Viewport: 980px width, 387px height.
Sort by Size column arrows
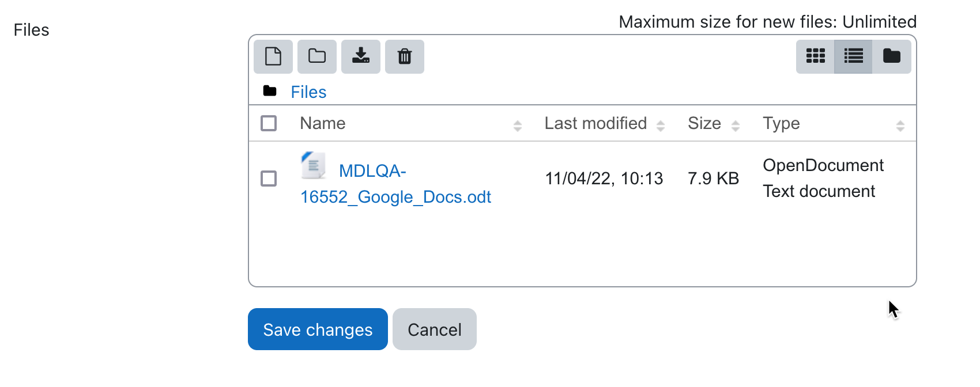(736, 126)
